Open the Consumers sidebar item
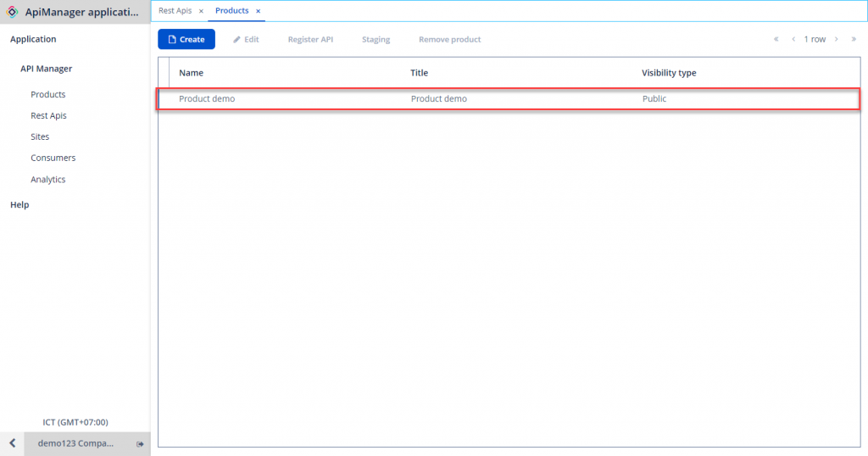Viewport: 868px width, 456px height. pyautogui.click(x=53, y=158)
